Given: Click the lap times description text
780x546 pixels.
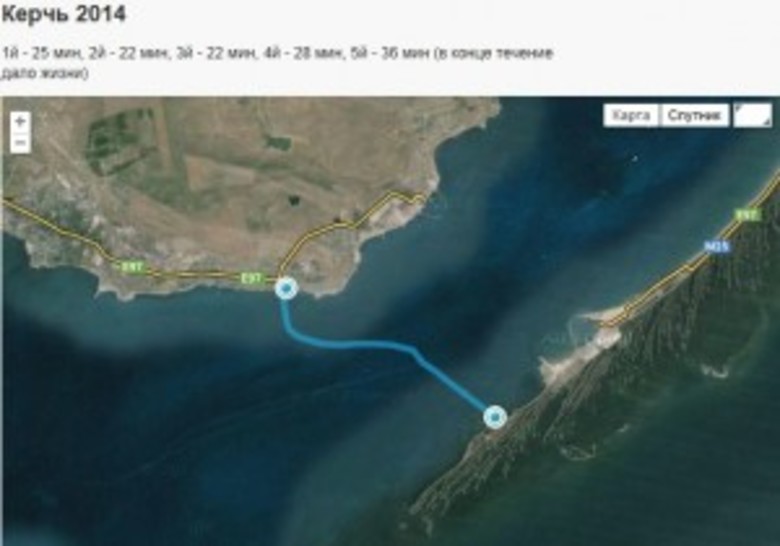Looking at the screenshot, I should 277,63.
